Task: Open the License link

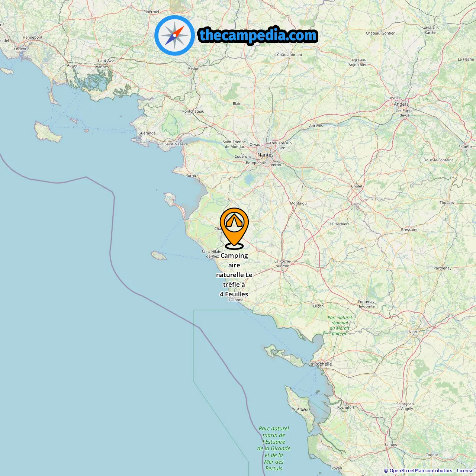Action: point(465,471)
